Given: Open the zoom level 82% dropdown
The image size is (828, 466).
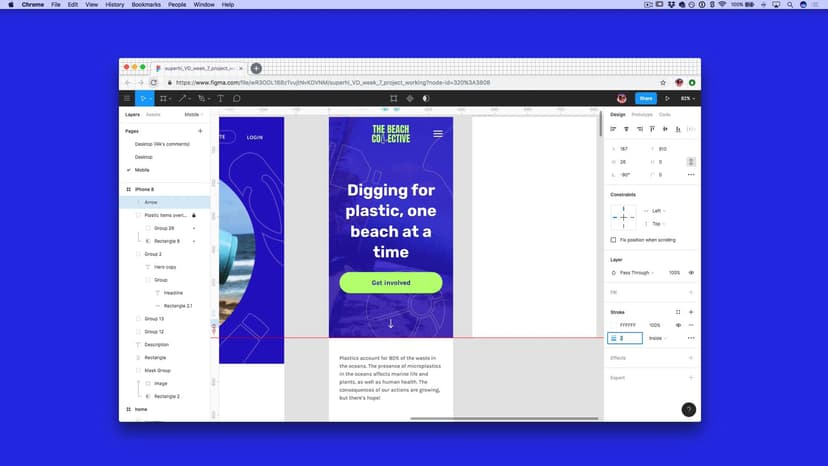Looking at the screenshot, I should coord(687,98).
